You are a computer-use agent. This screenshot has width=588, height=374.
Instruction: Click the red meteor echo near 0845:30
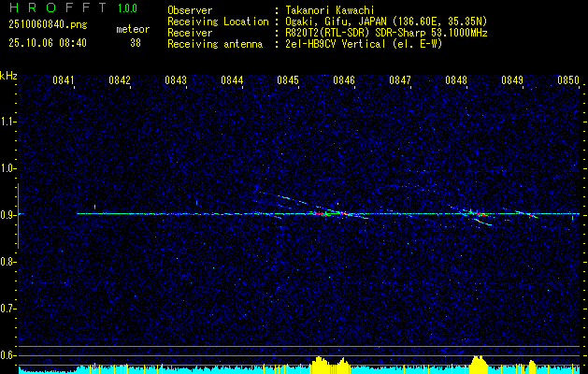pyautogui.click(x=319, y=213)
